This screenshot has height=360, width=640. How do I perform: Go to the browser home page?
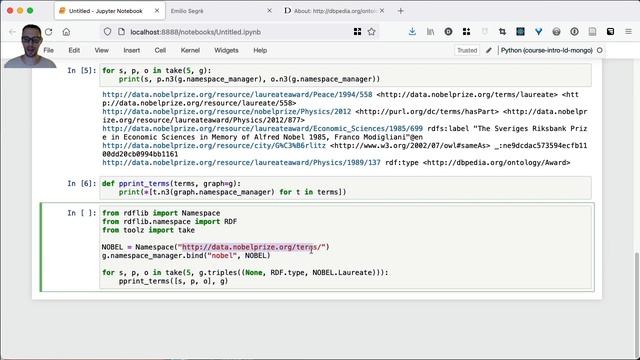click(66, 32)
